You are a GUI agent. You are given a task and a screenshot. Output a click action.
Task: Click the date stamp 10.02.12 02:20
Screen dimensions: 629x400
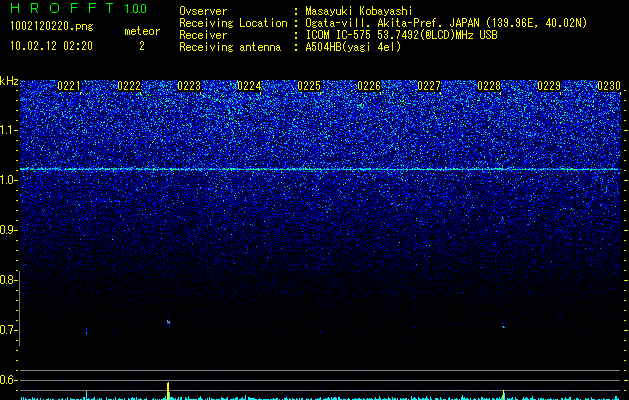pos(51,46)
